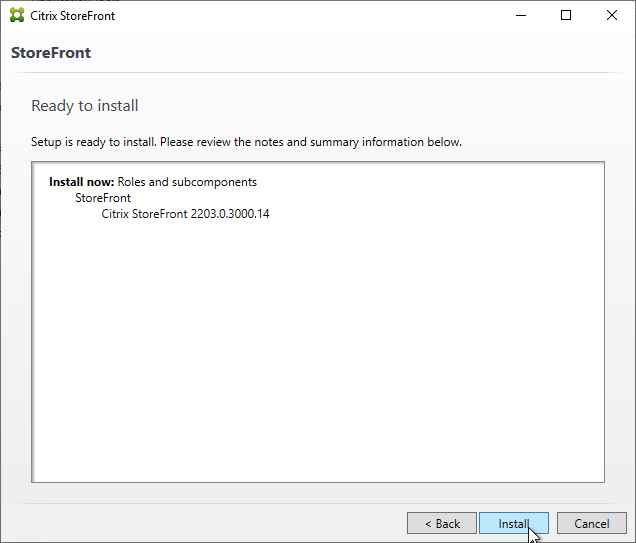Click the 'StoreFront' entry in the summary box

103,198
